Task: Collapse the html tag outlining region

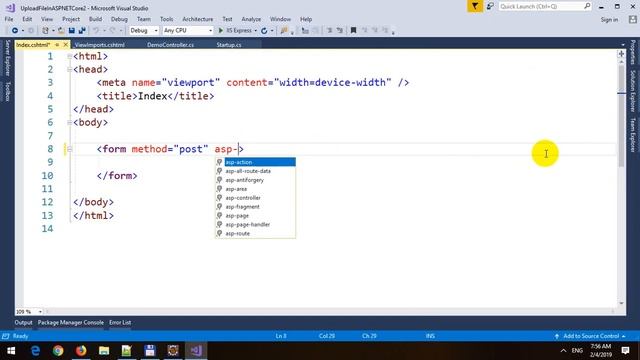Action: click(69, 56)
